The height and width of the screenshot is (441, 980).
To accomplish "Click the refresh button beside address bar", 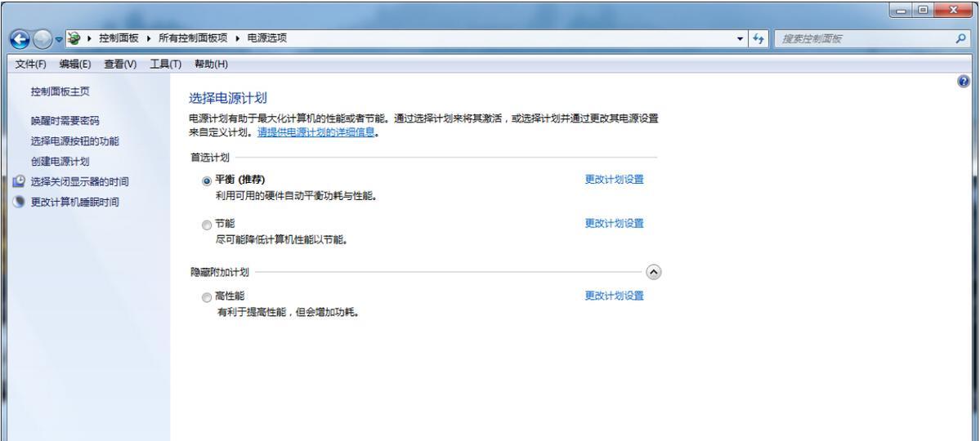I will tap(758, 38).
